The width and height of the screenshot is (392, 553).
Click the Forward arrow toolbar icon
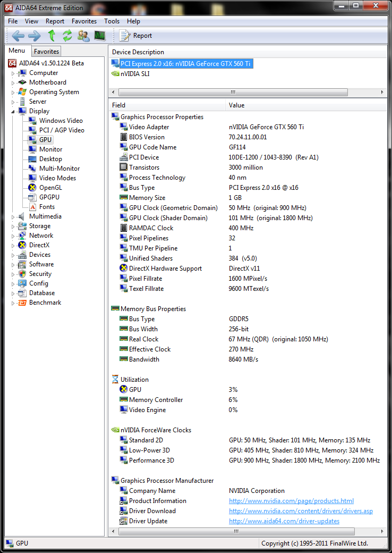click(x=34, y=36)
